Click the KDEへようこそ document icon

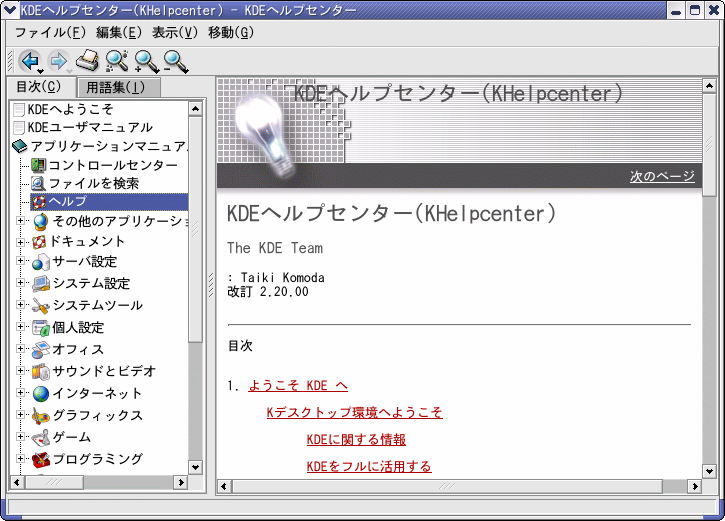19,110
